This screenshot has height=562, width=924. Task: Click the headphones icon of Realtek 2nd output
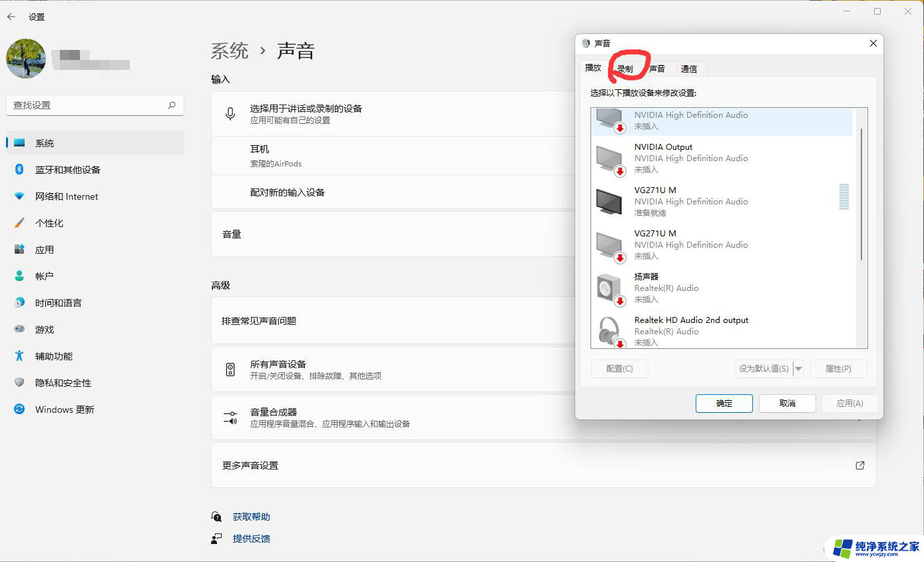[610, 331]
